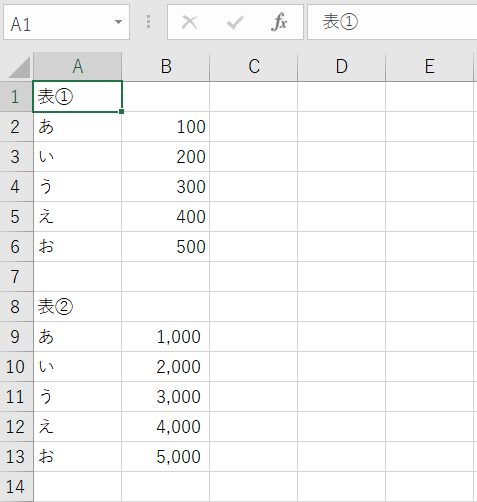Select row 14 header
477x502 pixels.
16,487
